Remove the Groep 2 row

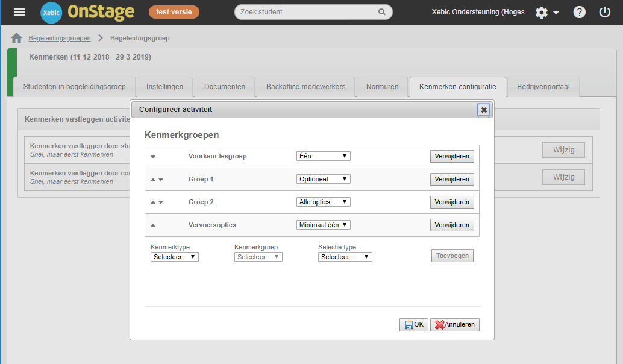[452, 202]
